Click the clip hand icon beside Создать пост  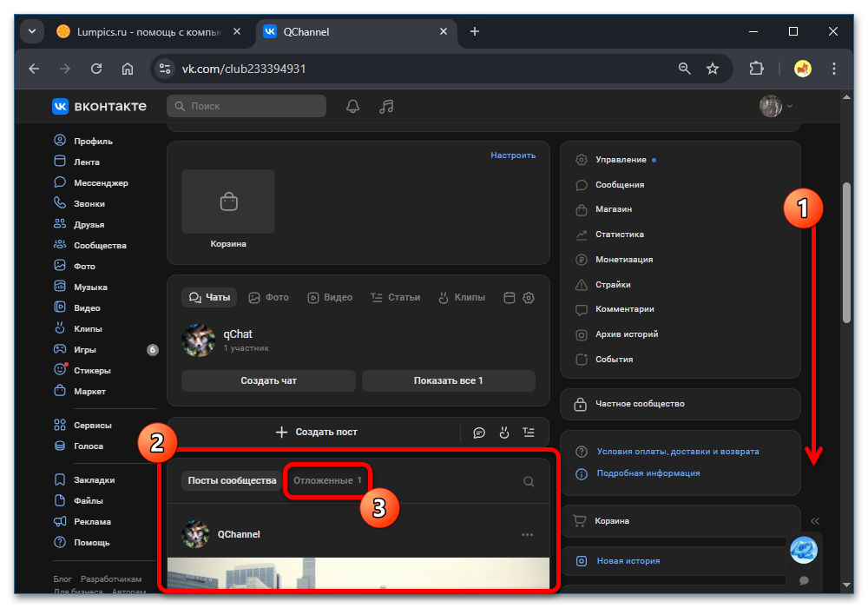pos(503,433)
